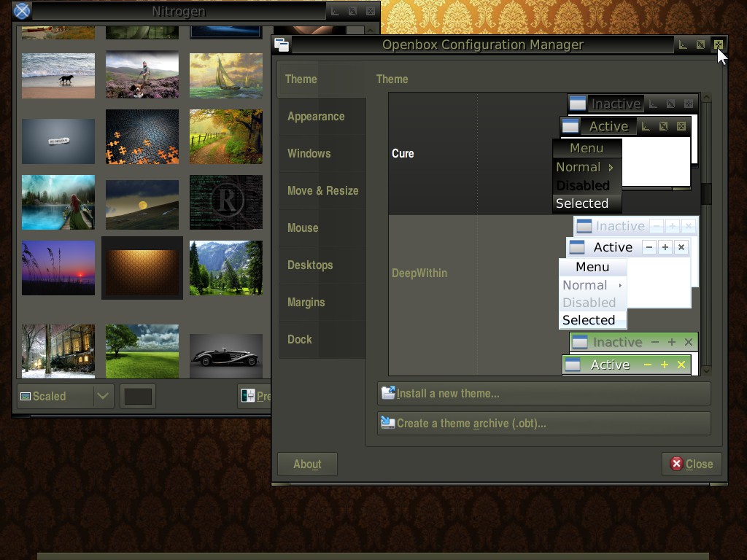Click the About button
The width and height of the screenshot is (747, 560).
pyautogui.click(x=307, y=464)
